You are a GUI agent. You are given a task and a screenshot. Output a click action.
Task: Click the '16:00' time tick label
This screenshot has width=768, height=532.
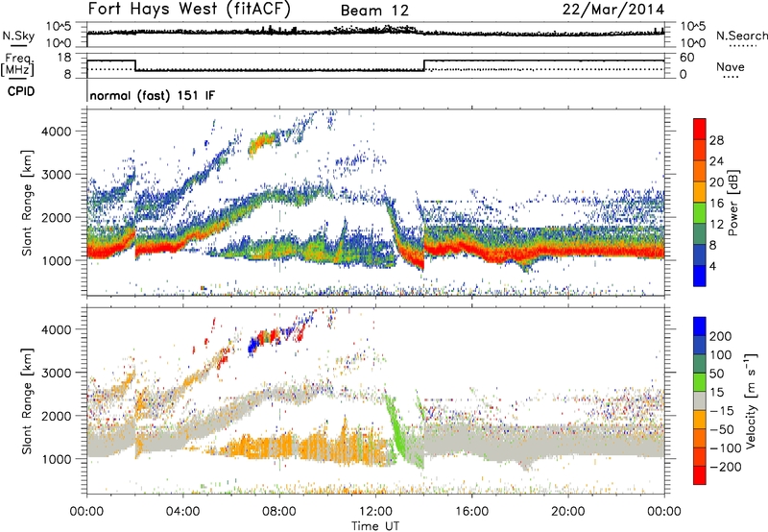coord(471,512)
